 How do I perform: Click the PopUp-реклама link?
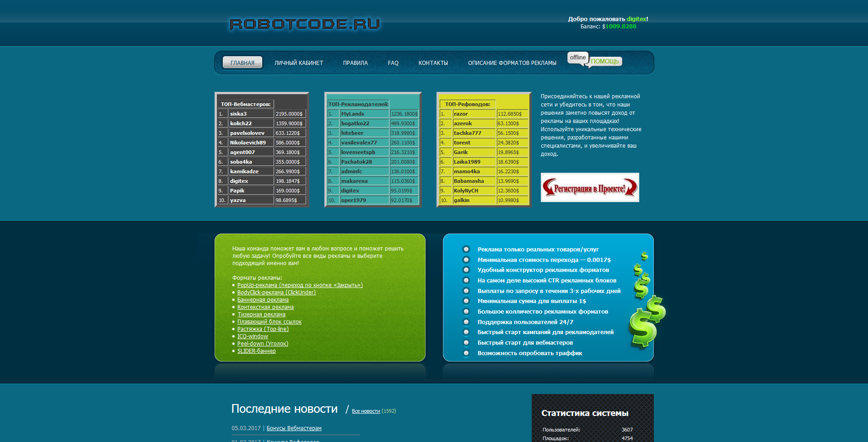300,285
